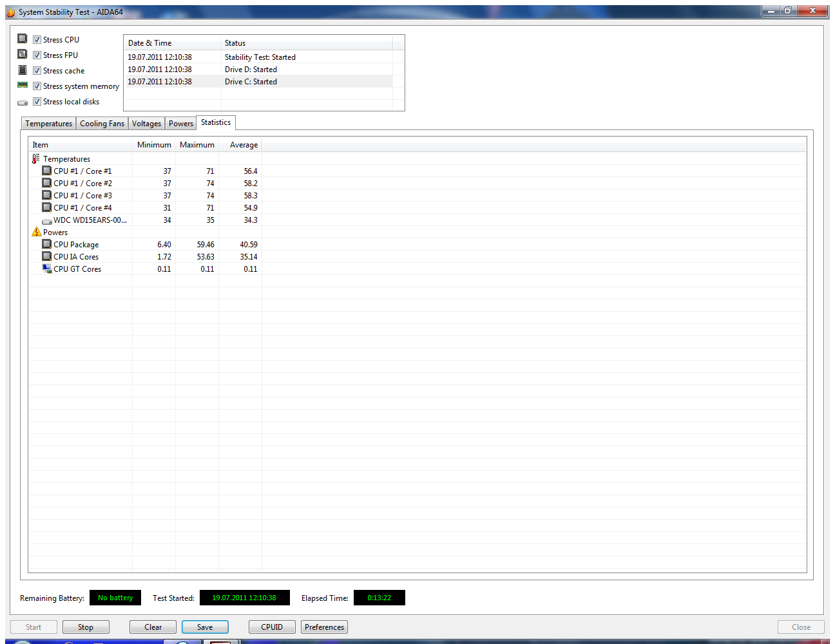Click the chip icon for CPU #1 / Core #2

tap(46, 183)
